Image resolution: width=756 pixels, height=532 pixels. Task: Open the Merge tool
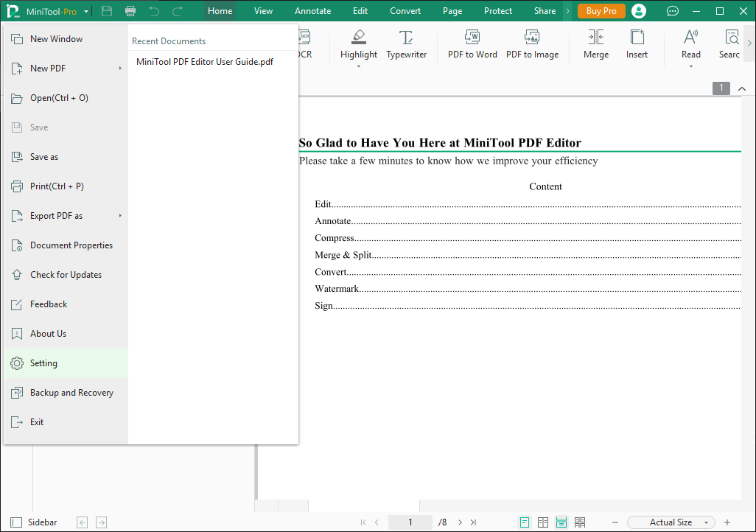595,45
